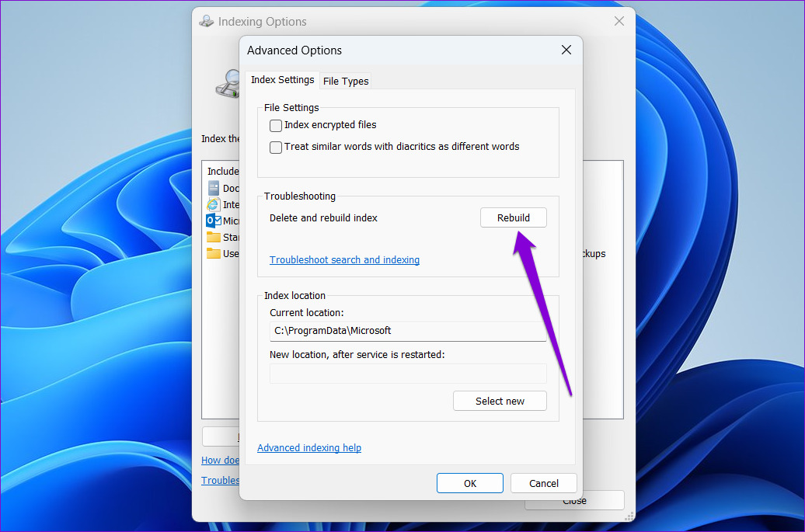This screenshot has height=532, width=805.
Task: Confirm settings with the OK button
Action: [x=470, y=483]
